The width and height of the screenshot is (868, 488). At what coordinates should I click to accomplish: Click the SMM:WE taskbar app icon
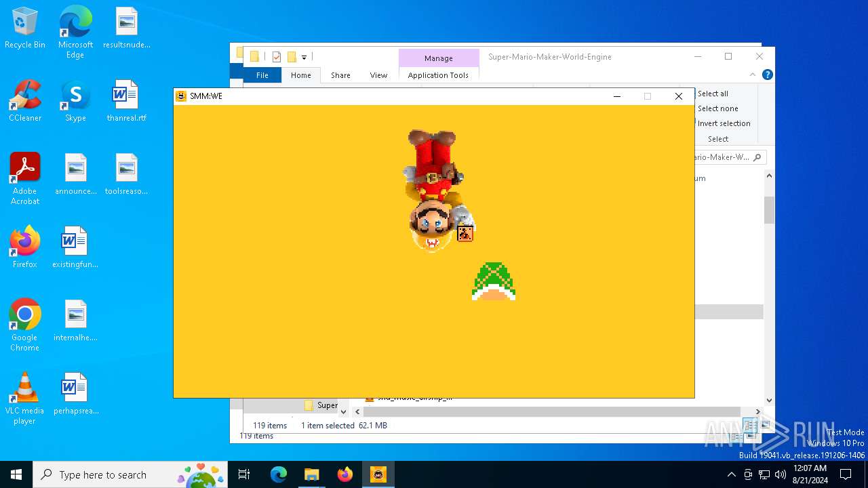click(x=378, y=474)
